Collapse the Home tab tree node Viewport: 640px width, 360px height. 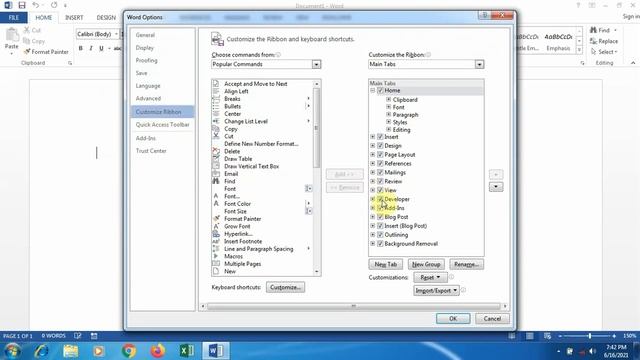pos(373,91)
